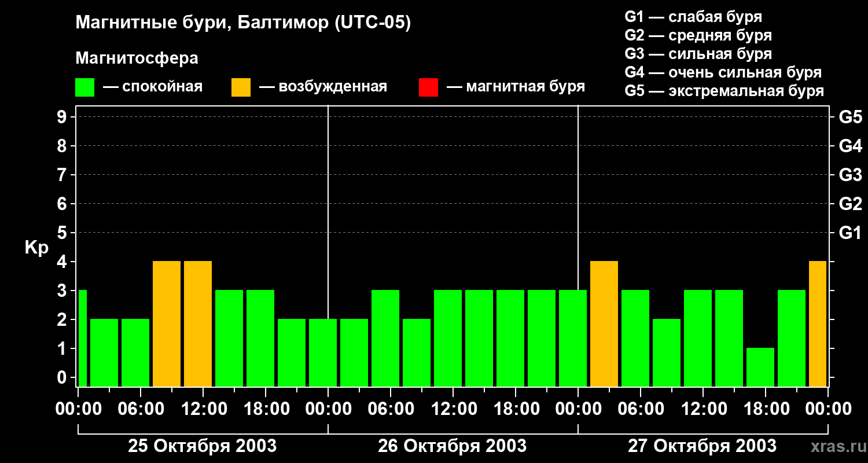Click the '26 Октября 2003' date label
Screen dimensions: 868x463
coord(452,446)
